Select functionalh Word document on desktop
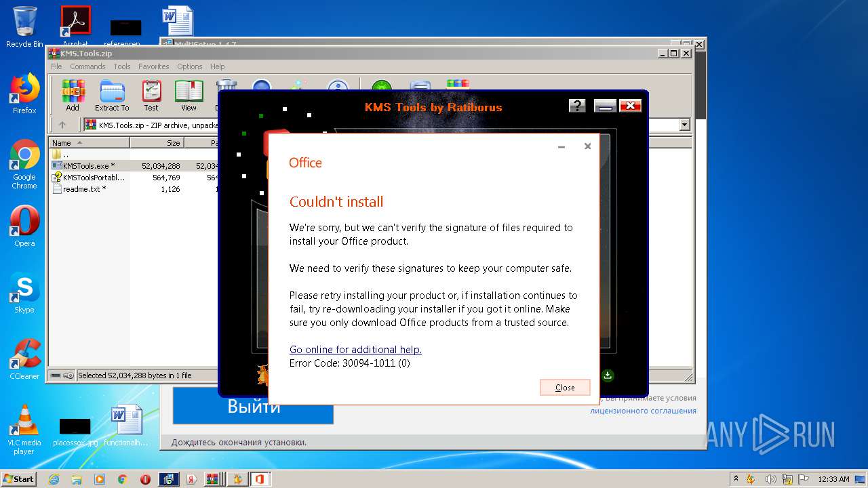The height and width of the screenshot is (488, 868). point(126,426)
